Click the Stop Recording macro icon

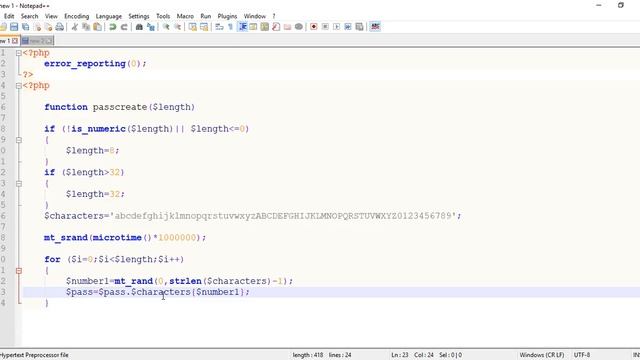325,27
